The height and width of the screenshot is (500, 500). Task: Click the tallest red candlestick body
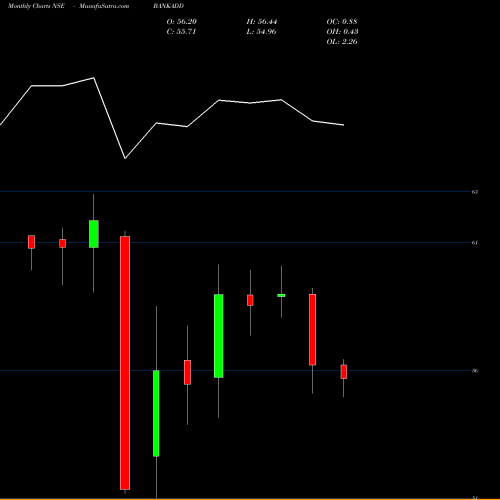coord(125,363)
